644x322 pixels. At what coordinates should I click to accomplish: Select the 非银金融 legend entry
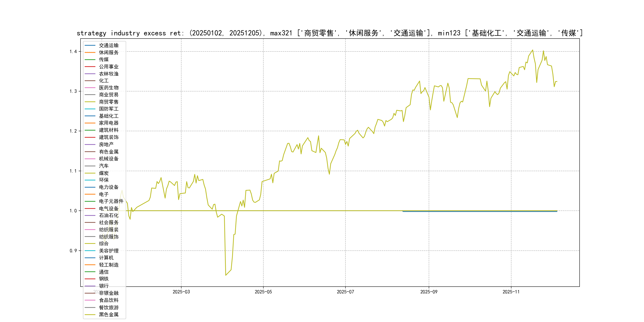pyautogui.click(x=109, y=293)
